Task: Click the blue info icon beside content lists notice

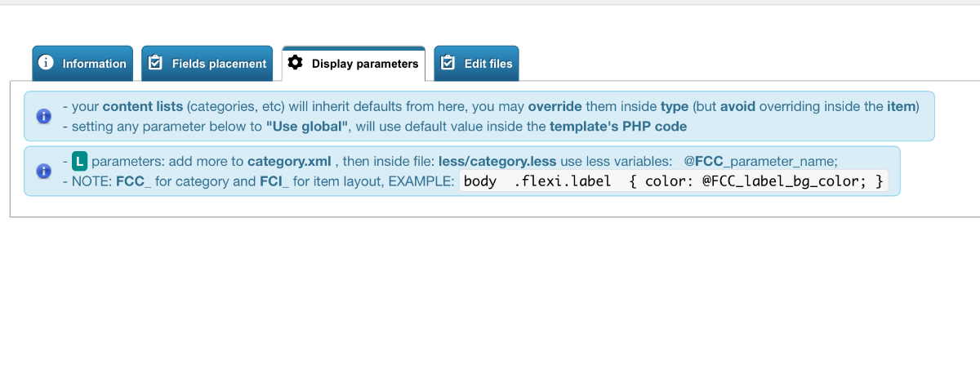Action: pyautogui.click(x=44, y=116)
